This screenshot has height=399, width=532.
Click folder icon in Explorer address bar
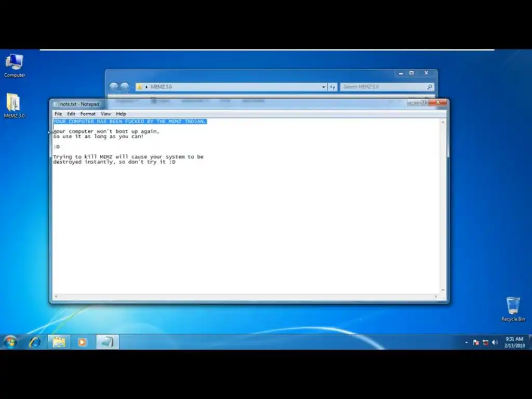click(139, 87)
